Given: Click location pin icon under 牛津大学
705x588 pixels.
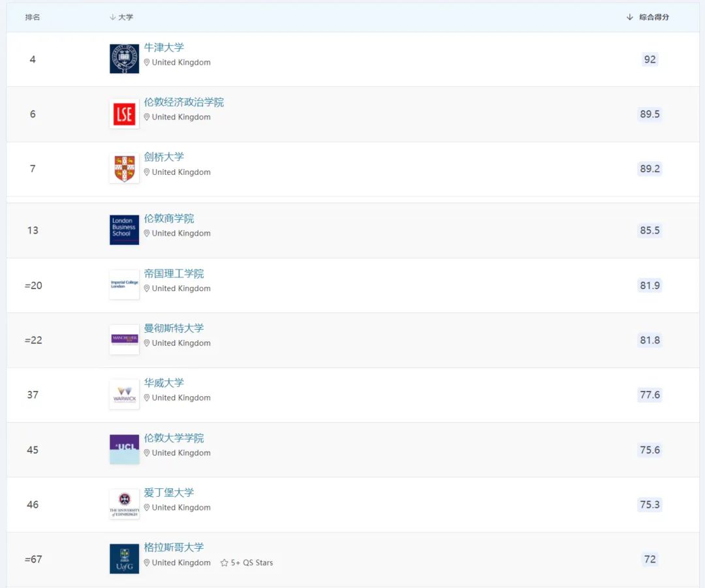Looking at the screenshot, I should (147, 63).
